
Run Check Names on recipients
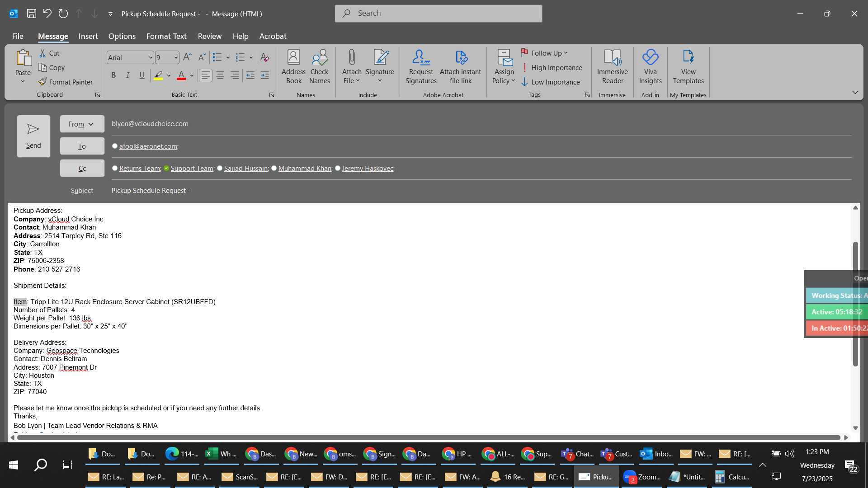pyautogui.click(x=320, y=67)
